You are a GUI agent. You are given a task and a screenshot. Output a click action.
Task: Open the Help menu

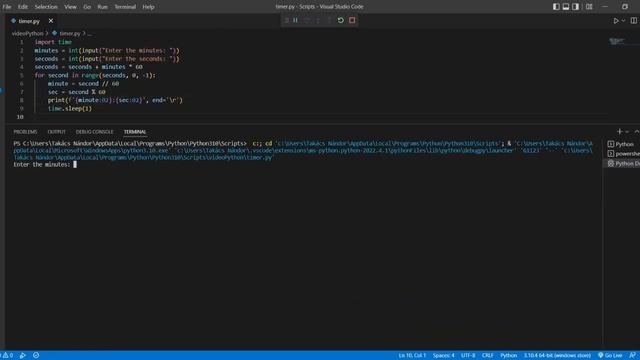148,7
